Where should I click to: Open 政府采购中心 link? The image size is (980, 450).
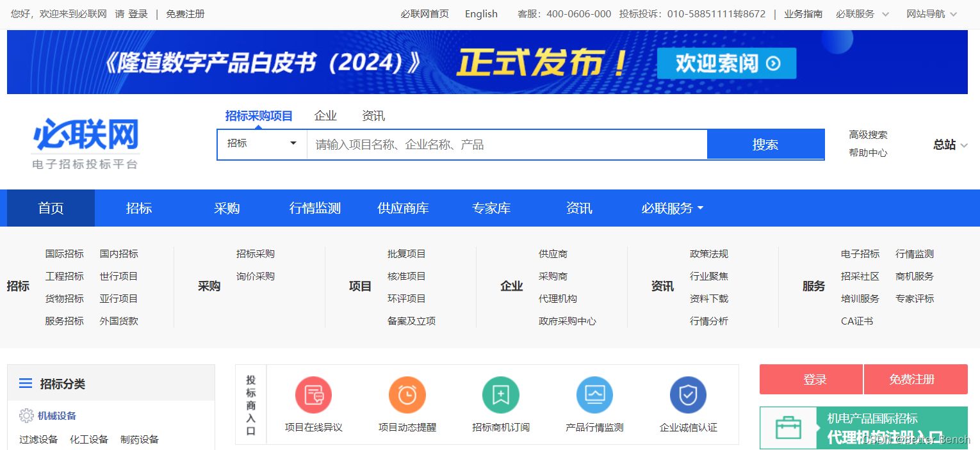point(567,321)
